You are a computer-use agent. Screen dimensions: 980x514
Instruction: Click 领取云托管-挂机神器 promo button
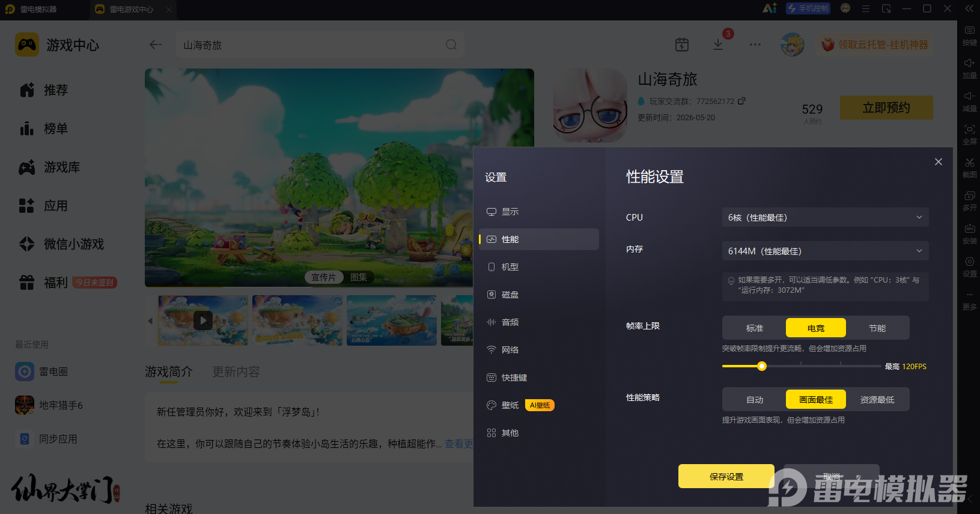pos(875,44)
